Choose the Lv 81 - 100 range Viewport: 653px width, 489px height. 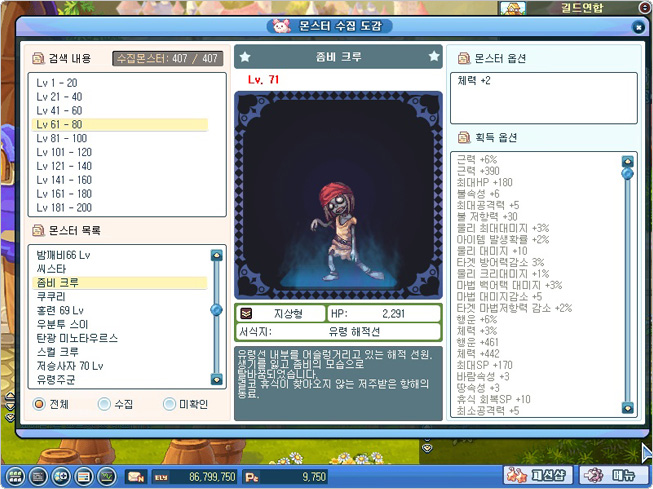[x=62, y=138]
